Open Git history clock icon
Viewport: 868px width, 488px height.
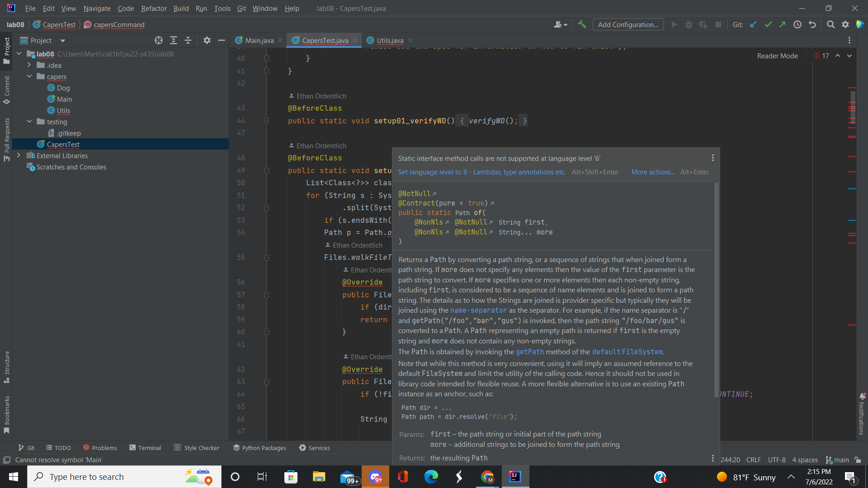(x=797, y=24)
